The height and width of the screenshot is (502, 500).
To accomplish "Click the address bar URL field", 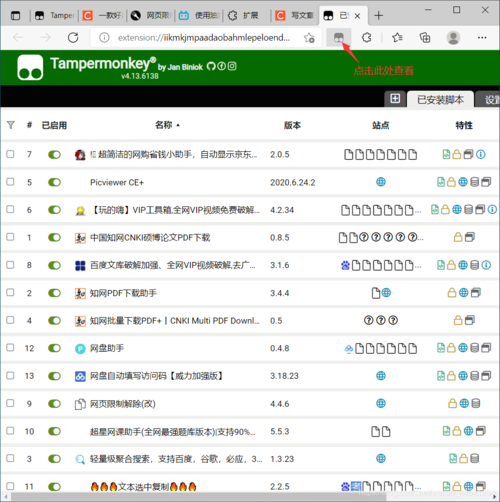I will coord(204,38).
